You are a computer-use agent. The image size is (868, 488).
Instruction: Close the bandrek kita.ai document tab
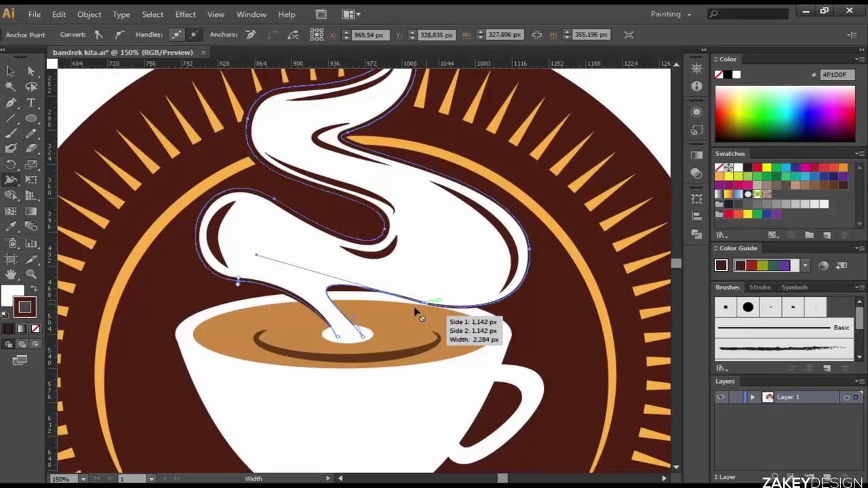pos(203,52)
